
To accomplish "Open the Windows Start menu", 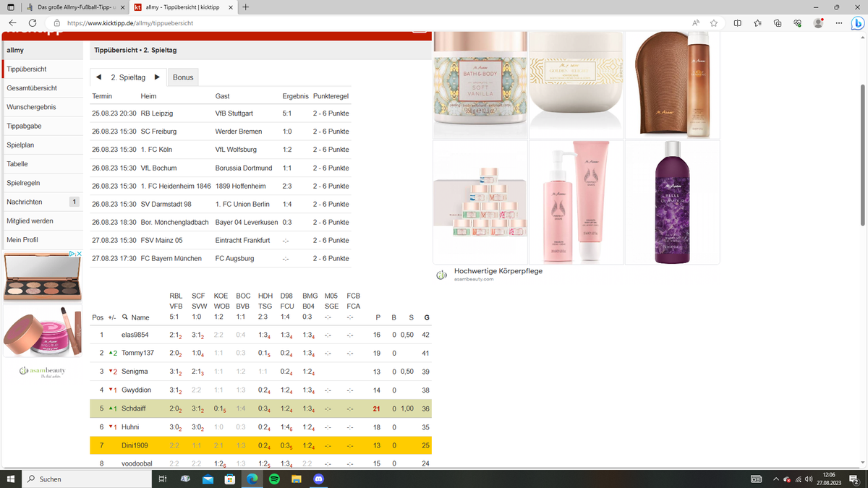I will (11, 479).
